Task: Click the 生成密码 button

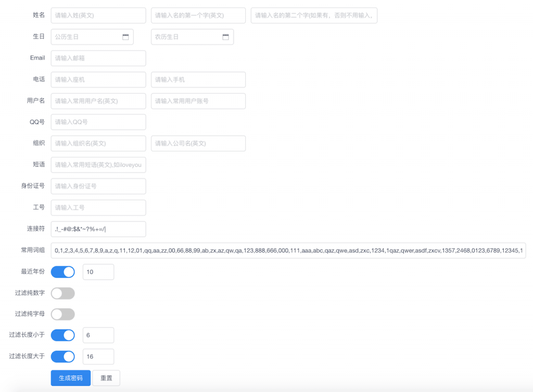Action: coord(71,378)
